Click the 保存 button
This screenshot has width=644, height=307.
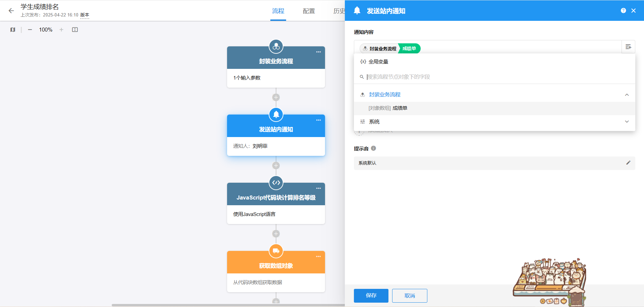coord(371,296)
